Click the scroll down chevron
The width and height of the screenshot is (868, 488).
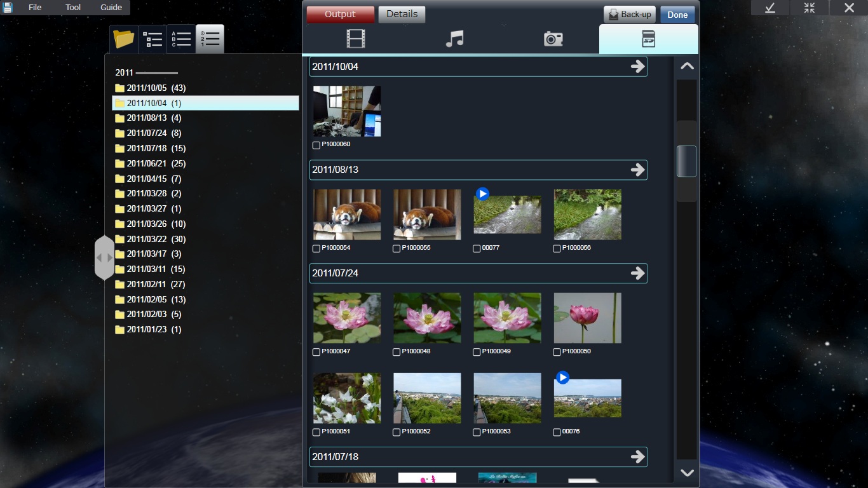pyautogui.click(x=687, y=472)
